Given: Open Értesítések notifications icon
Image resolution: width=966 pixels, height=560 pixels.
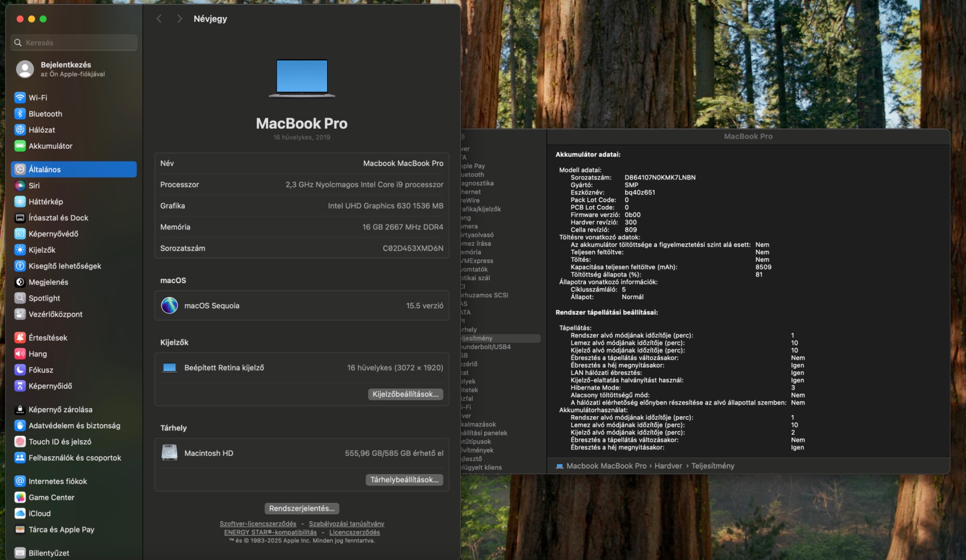Looking at the screenshot, I should 20,338.
